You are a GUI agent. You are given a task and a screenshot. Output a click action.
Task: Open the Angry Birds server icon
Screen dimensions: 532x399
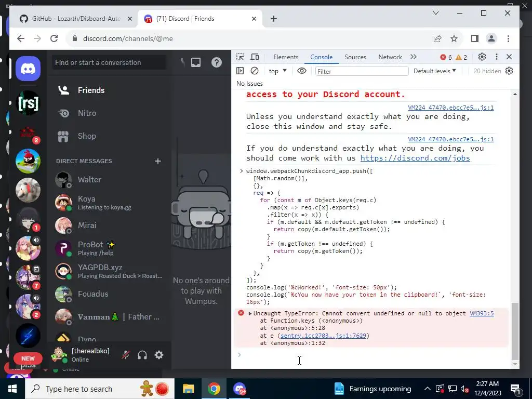tap(28, 161)
